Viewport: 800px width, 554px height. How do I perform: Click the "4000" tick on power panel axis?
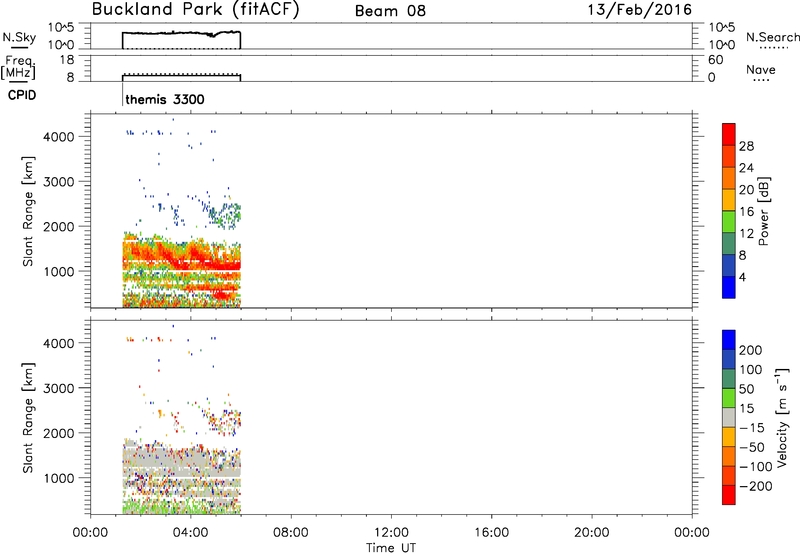[59, 137]
